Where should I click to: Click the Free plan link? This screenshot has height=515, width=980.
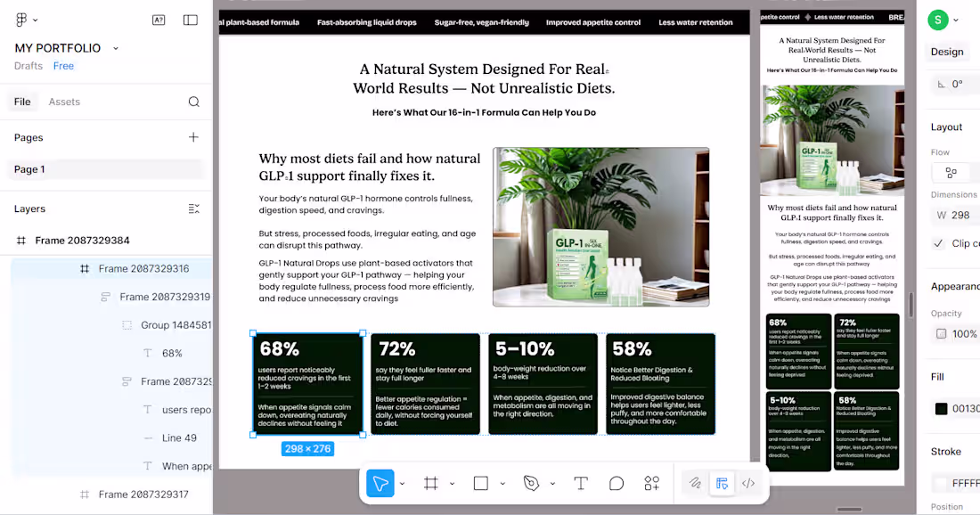[63, 65]
